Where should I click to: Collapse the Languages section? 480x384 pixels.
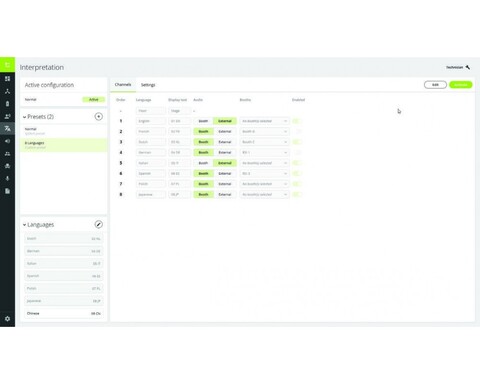coord(24,225)
